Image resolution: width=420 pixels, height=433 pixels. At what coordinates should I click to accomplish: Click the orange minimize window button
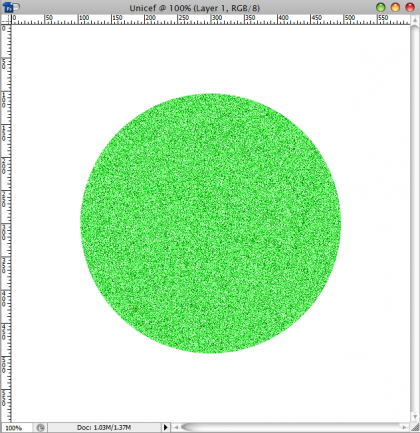[395, 7]
